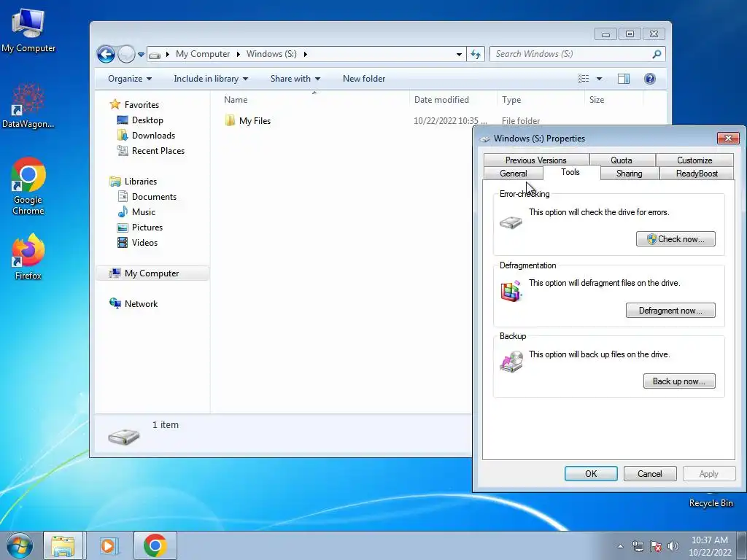This screenshot has height=560, width=747.
Task: Click the Defragment now button
Action: tap(670, 311)
